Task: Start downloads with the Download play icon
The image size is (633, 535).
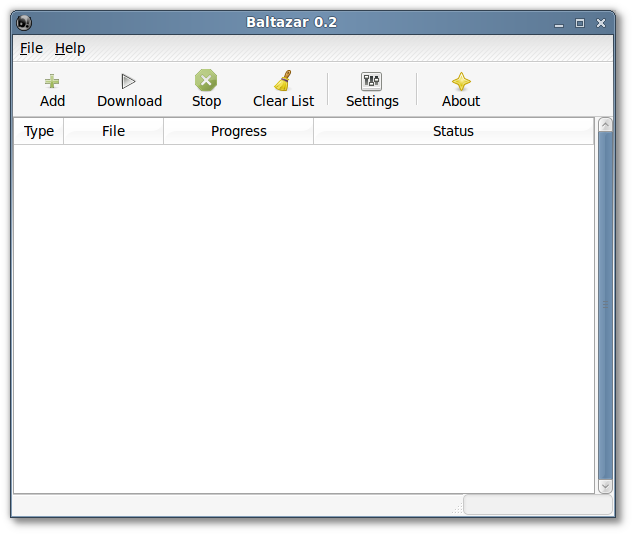Action: pyautogui.click(x=128, y=81)
